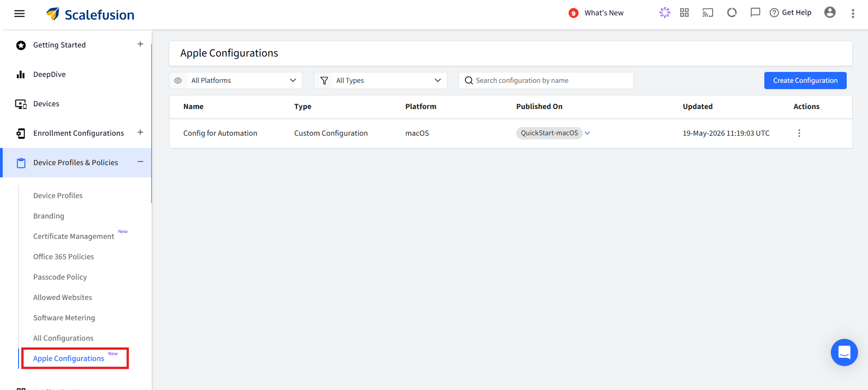Click the Scalefusion logo
The height and width of the screenshot is (390, 868).
[x=90, y=14]
